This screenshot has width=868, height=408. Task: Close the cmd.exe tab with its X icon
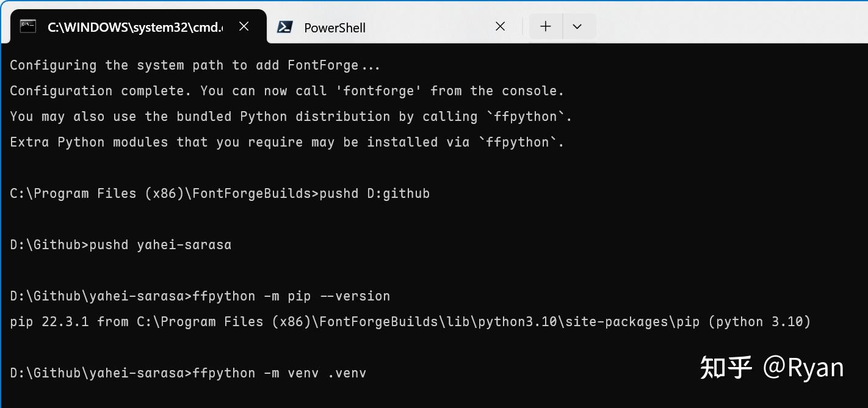point(244,26)
